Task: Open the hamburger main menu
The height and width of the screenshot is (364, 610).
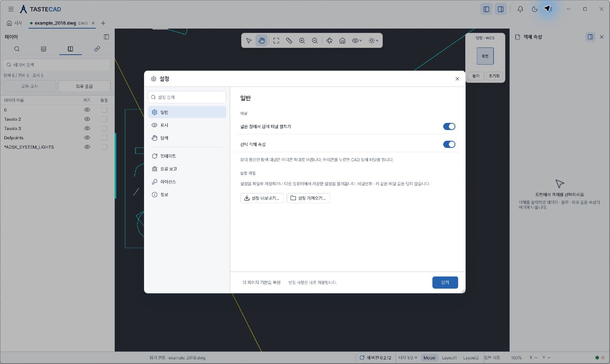Action: [11, 9]
